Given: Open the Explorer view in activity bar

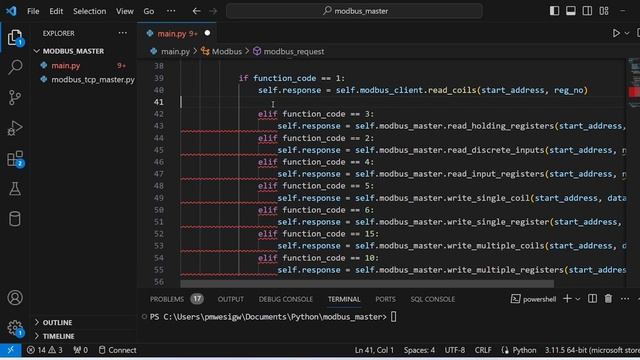Looking at the screenshot, I should click(x=15, y=38).
